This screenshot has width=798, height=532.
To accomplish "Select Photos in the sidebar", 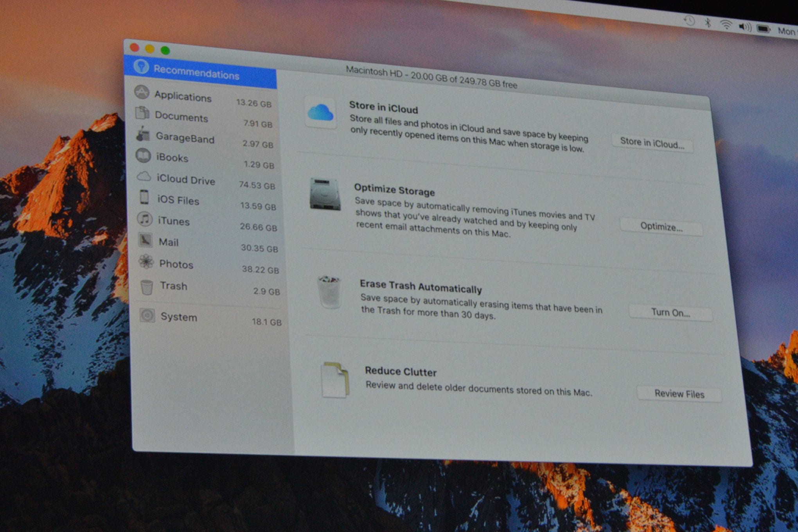I will [x=209, y=266].
